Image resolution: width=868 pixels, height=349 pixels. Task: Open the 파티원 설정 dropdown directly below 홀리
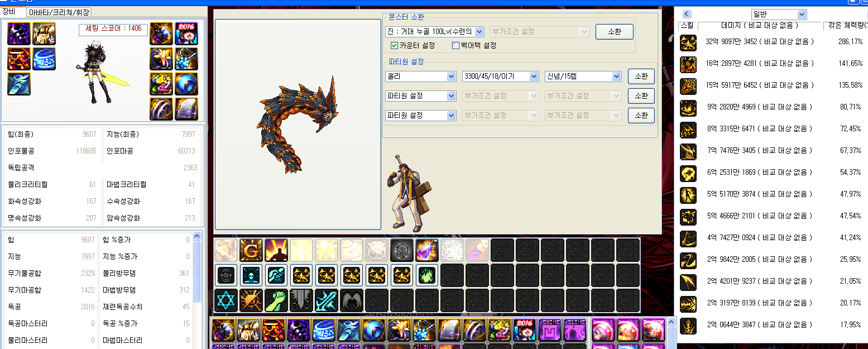tap(421, 96)
